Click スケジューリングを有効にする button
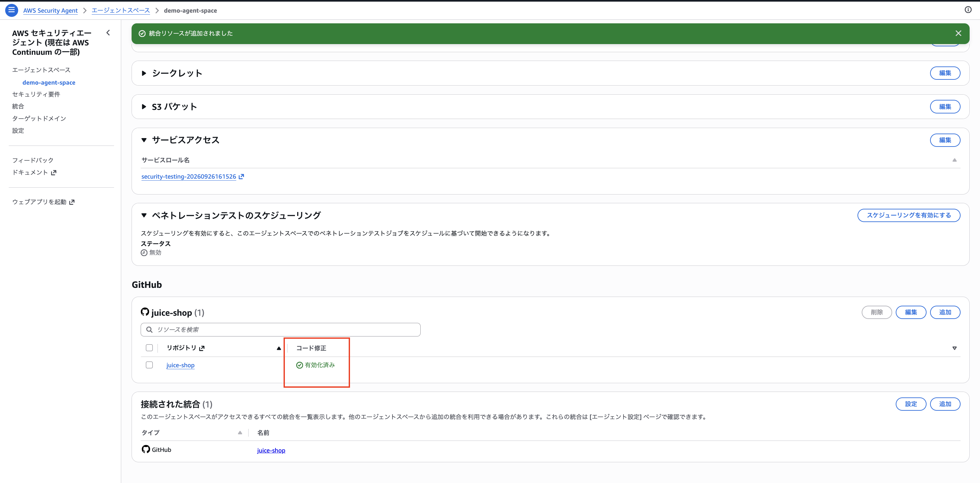 point(908,216)
